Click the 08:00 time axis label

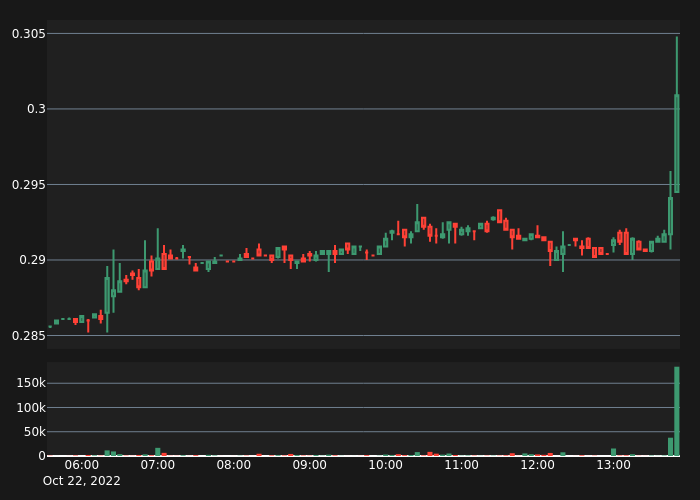(233, 465)
